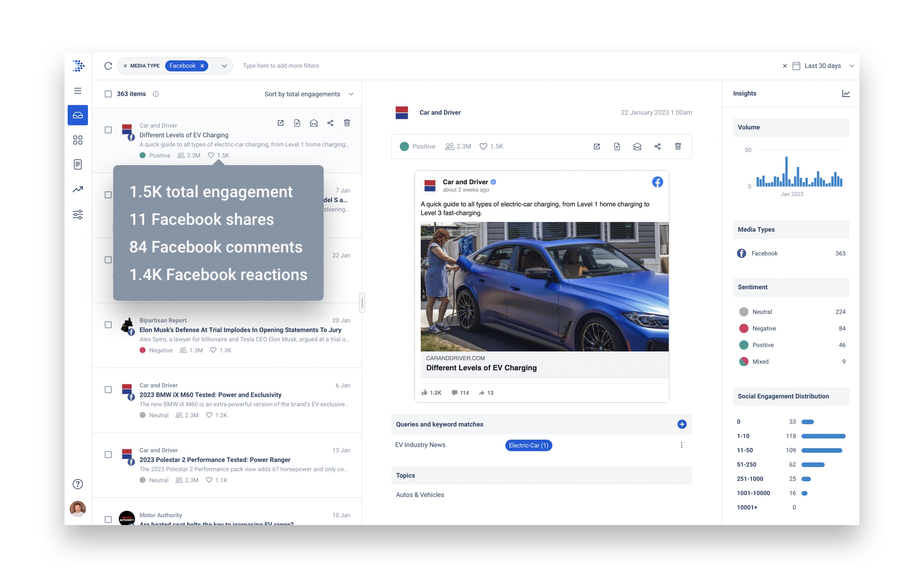Click the calendar icon by Last 30 days
The image size is (924, 571).
click(x=796, y=66)
